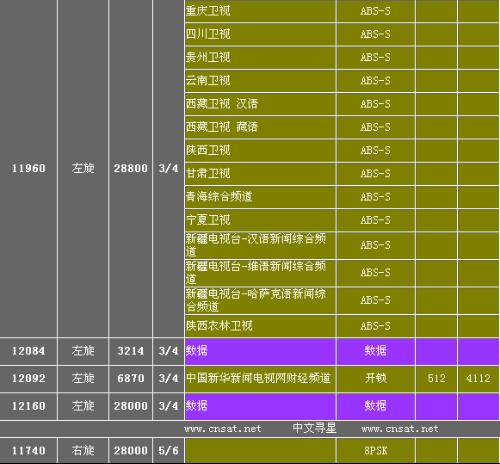Click the 开锁 status cell
Screen dimensions: 500x464
point(376,379)
